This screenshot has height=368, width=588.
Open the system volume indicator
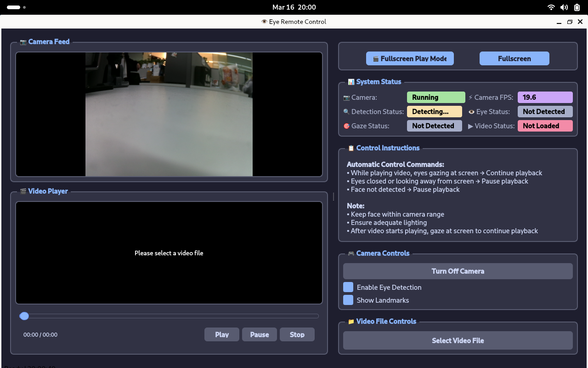coord(564,7)
